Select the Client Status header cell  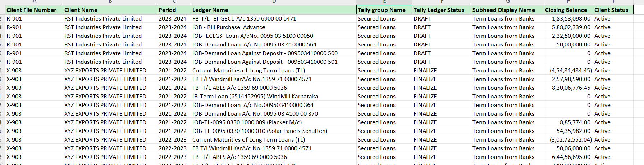click(611, 10)
